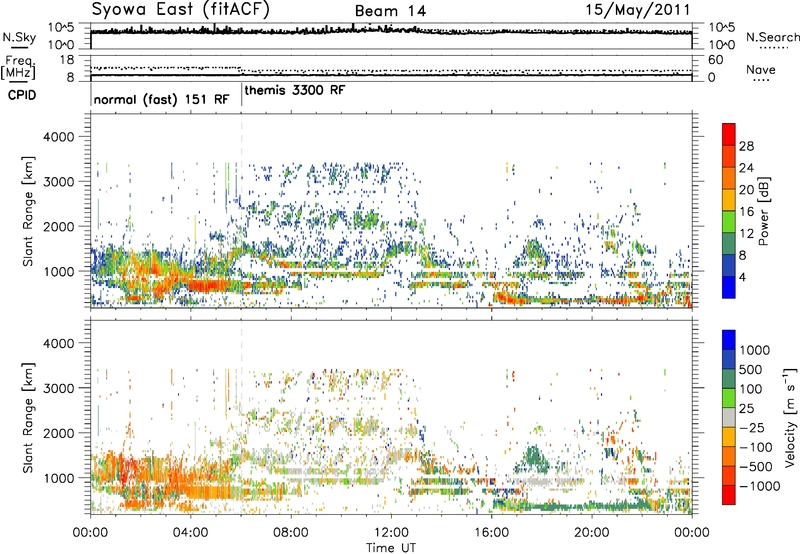Pick the gray −25 to 25 velocity bar segment

click(x=729, y=417)
